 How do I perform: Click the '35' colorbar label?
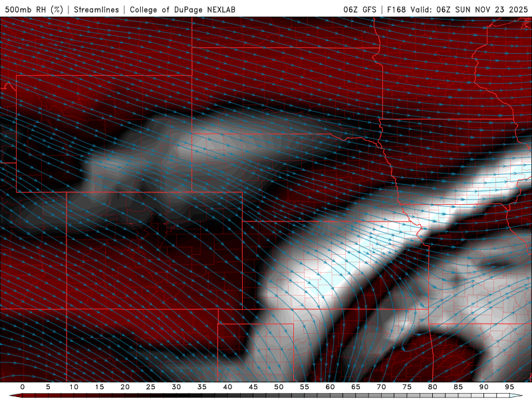(202, 387)
